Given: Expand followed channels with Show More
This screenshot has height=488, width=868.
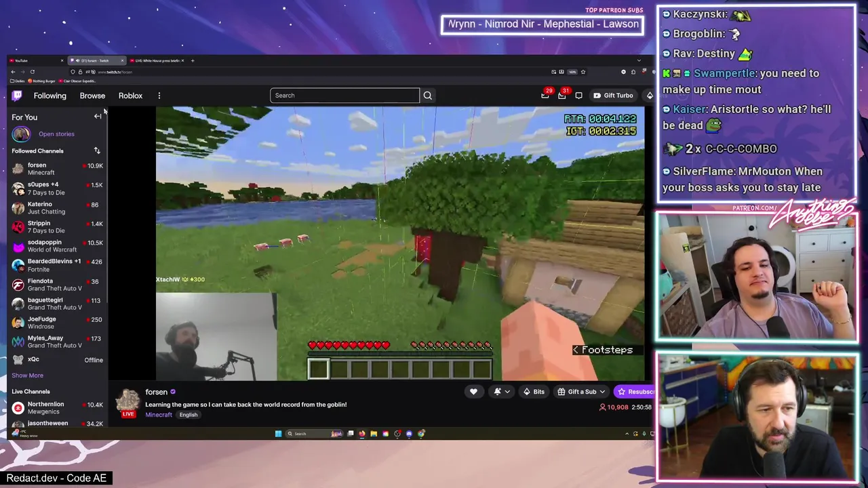Looking at the screenshot, I should pyautogui.click(x=27, y=375).
